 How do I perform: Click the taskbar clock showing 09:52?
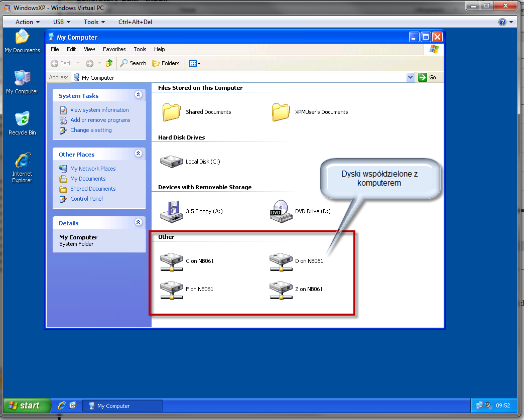tap(503, 405)
